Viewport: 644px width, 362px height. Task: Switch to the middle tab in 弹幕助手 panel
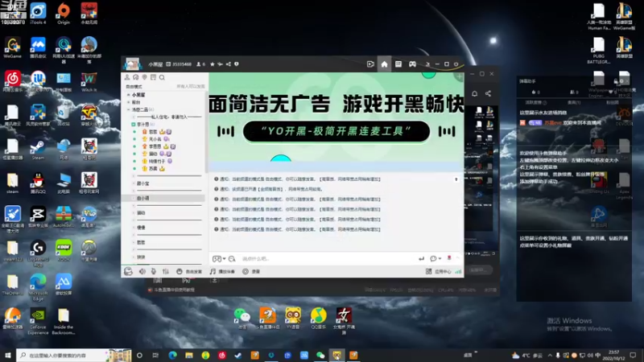(x=574, y=103)
